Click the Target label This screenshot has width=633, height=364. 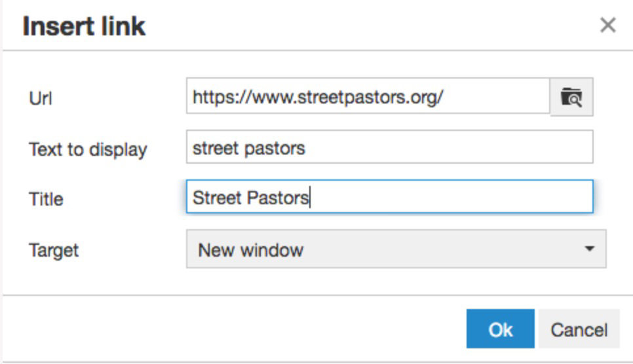[x=54, y=251]
